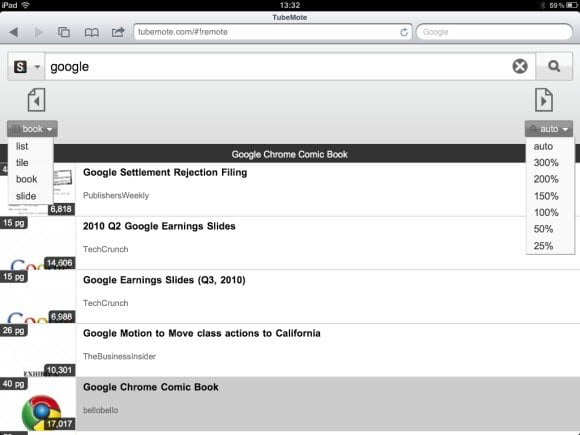
Task: Tap the Q2 Earnings Slides thumbnail
Action: point(38,243)
